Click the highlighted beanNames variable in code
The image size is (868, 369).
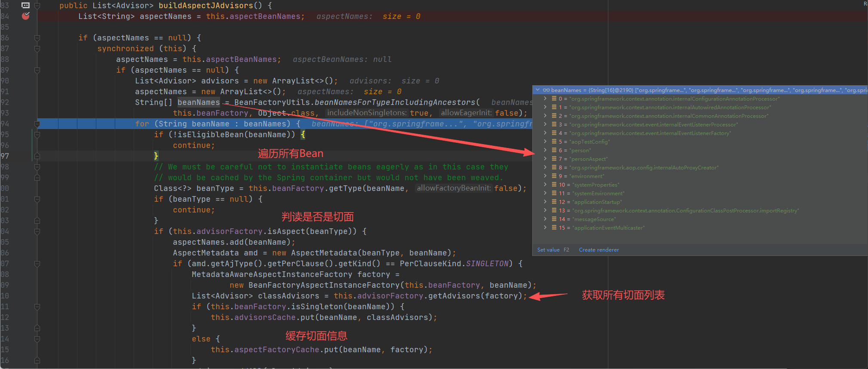(199, 102)
